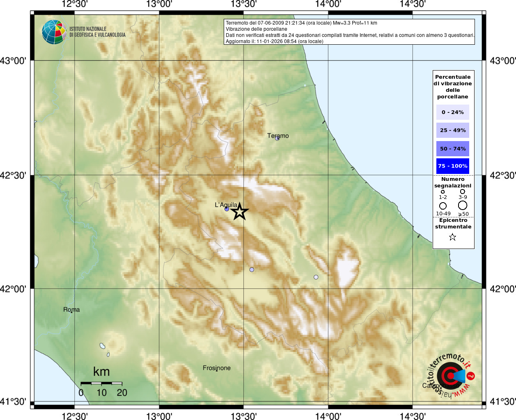The width and height of the screenshot is (516, 420).
Task: Click the Frosinone city label
Action: pyautogui.click(x=217, y=368)
